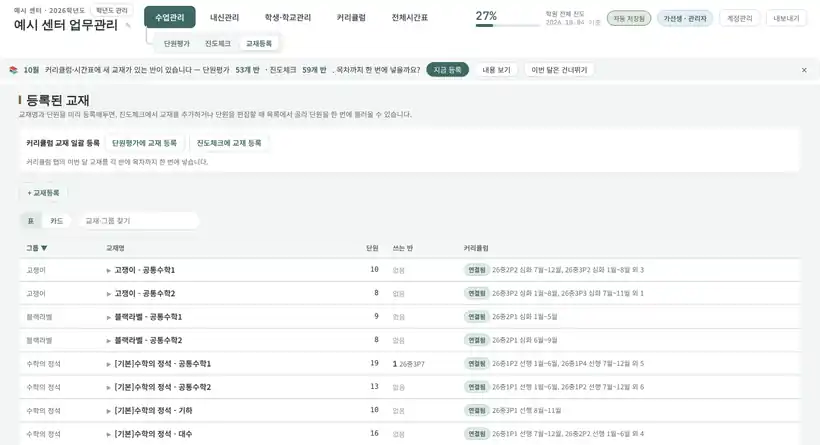
Task: Switch to 카드 card view
Action: click(56, 221)
